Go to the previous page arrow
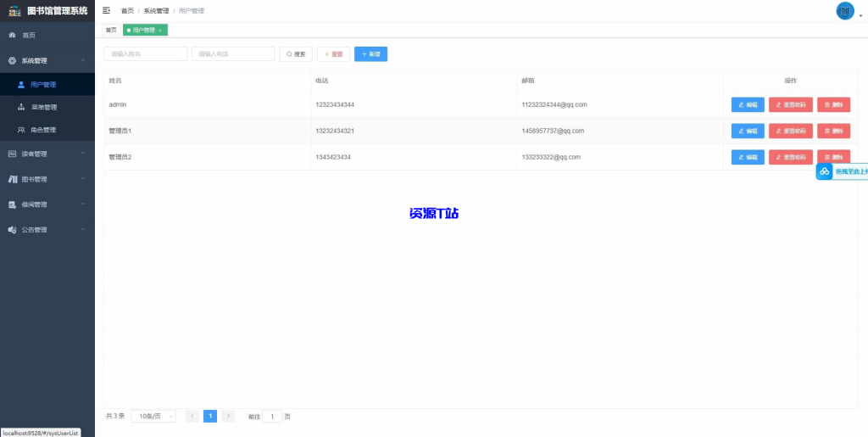868x437 pixels. point(192,416)
